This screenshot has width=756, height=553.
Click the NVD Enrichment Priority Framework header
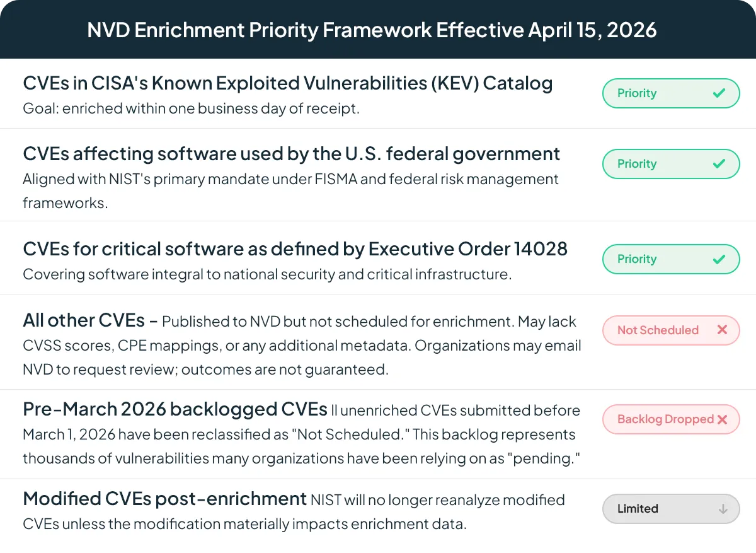click(x=372, y=30)
